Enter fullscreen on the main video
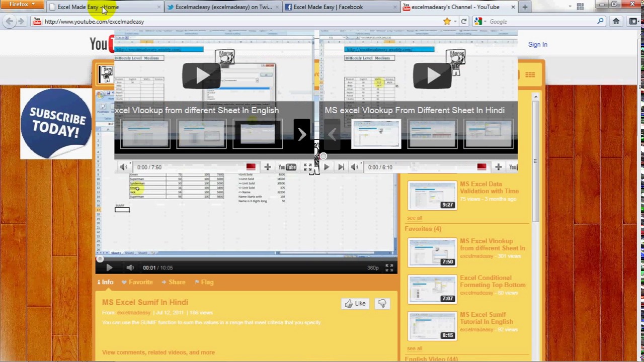This screenshot has width=644, height=362. [389, 268]
